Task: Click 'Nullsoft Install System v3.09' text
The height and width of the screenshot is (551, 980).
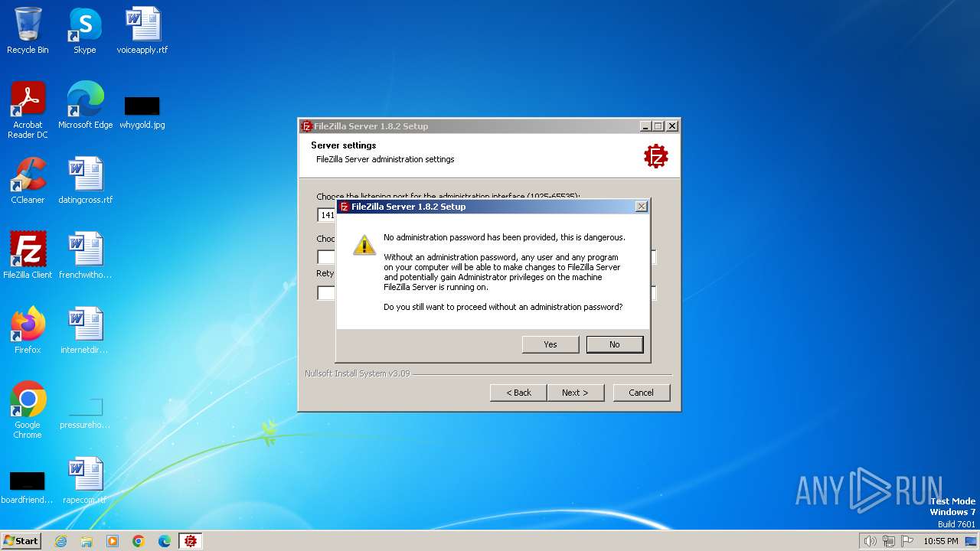Action: point(357,374)
